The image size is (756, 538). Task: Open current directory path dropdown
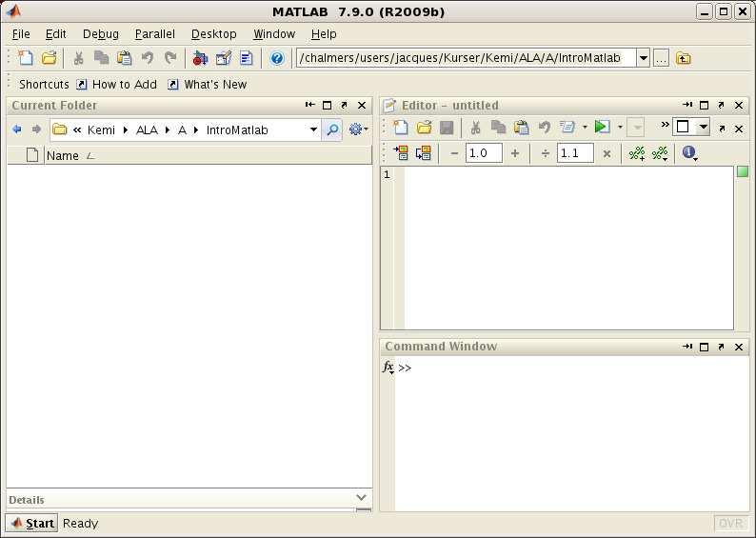point(644,58)
